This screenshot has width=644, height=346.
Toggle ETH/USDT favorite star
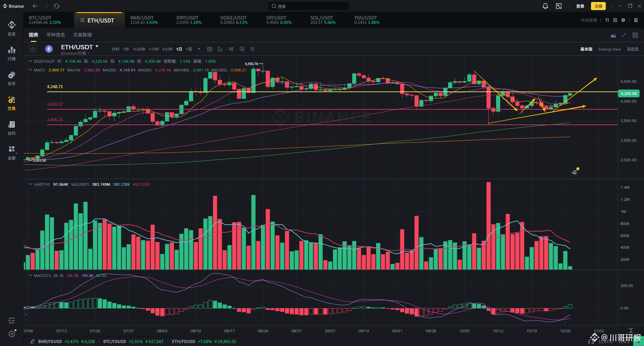coord(33,49)
